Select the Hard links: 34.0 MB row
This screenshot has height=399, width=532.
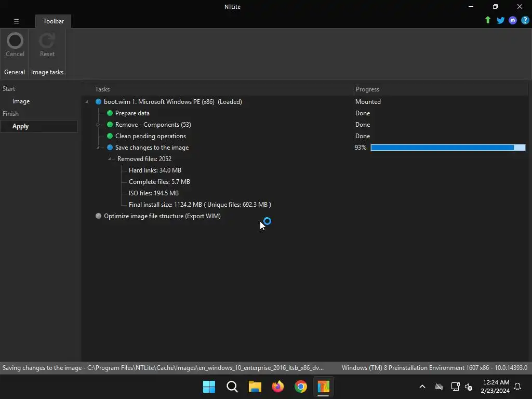click(155, 170)
